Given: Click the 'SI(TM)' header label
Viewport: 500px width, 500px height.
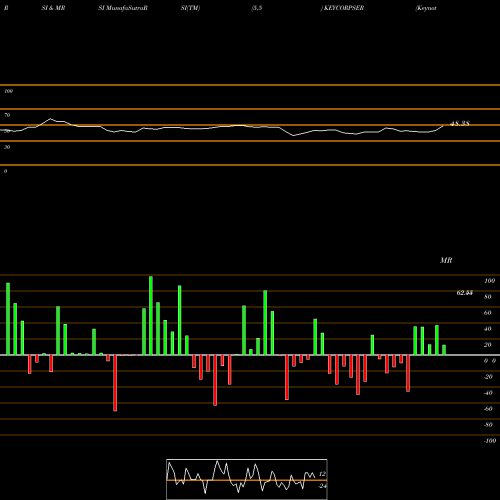Looking at the screenshot, I should (190, 8).
